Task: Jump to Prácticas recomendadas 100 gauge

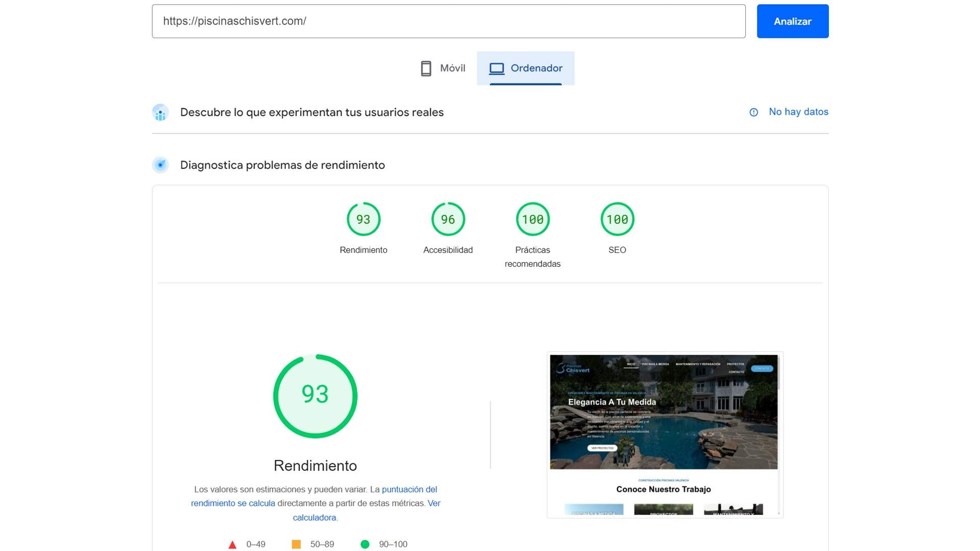Action: point(532,219)
